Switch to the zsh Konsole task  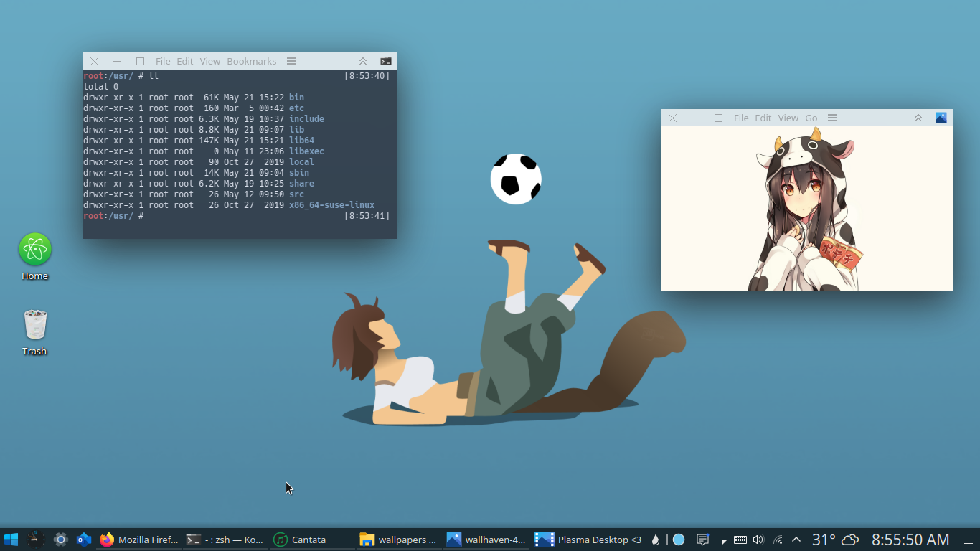225,540
